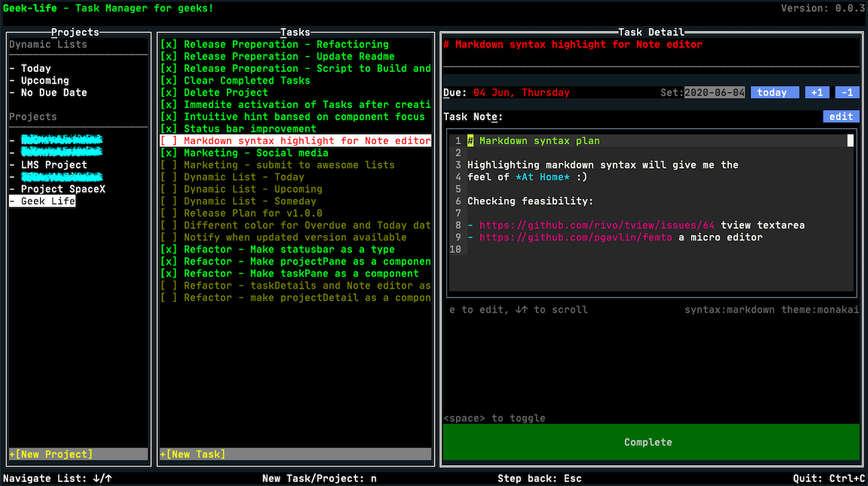Open the pgavlin/femto GitHub link
868x486 pixels.
pos(575,237)
